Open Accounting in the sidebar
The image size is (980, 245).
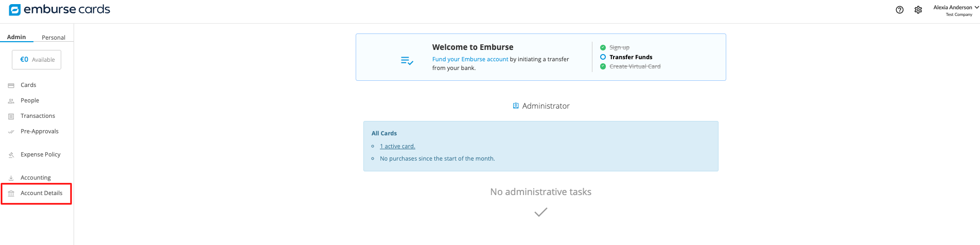[36, 178]
